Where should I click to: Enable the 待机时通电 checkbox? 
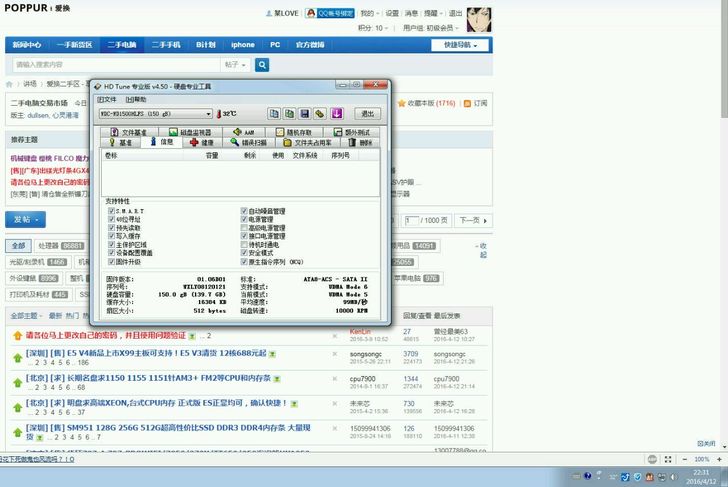(x=244, y=244)
